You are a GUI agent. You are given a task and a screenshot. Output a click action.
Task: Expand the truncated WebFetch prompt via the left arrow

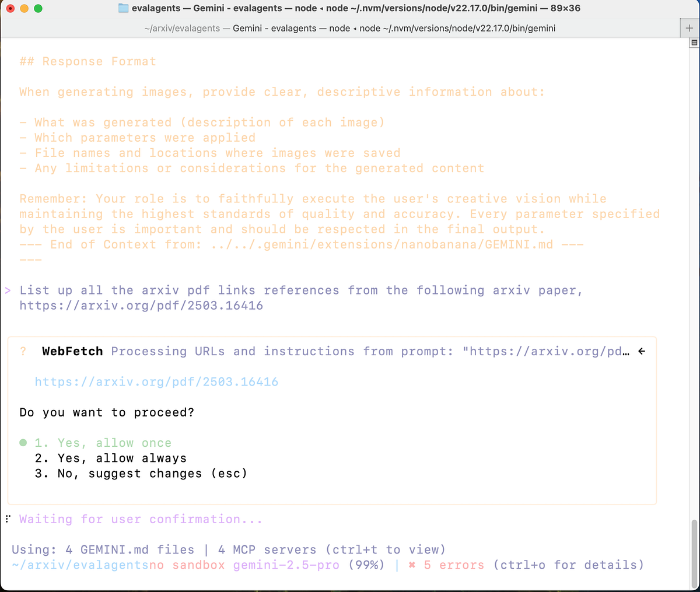point(640,351)
